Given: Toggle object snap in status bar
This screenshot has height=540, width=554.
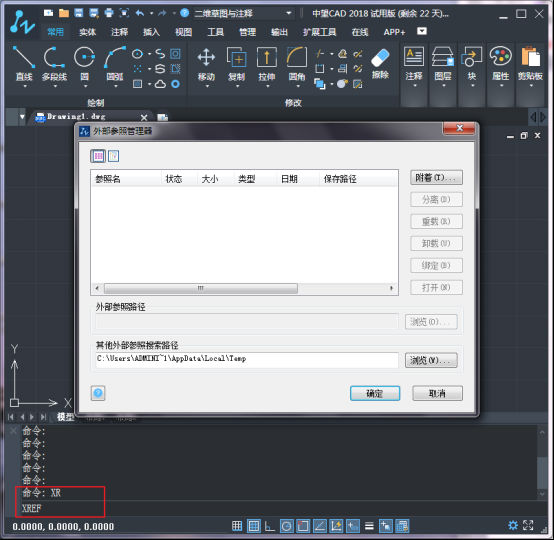Looking at the screenshot, I should (303, 526).
